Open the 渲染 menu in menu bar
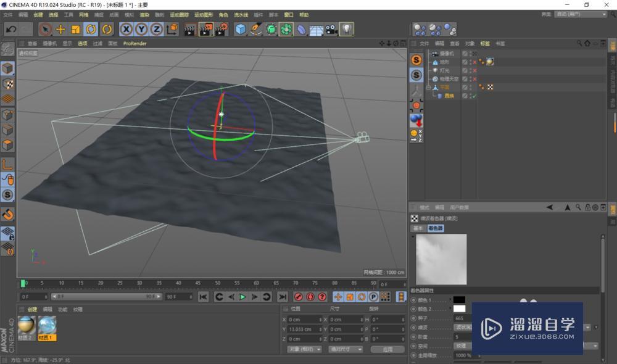 click(x=144, y=15)
